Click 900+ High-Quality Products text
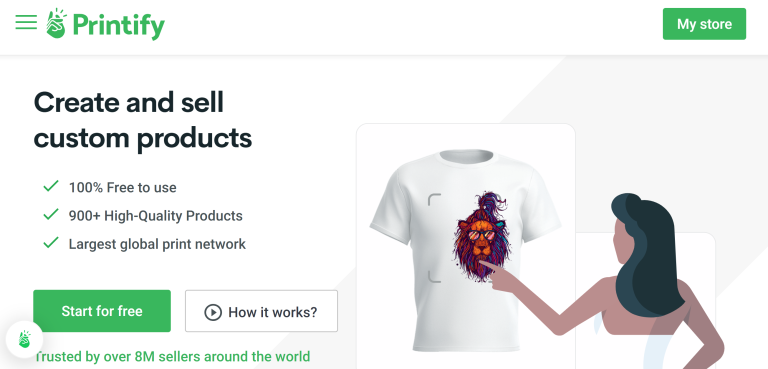Image resolution: width=768 pixels, height=369 pixels. [156, 216]
